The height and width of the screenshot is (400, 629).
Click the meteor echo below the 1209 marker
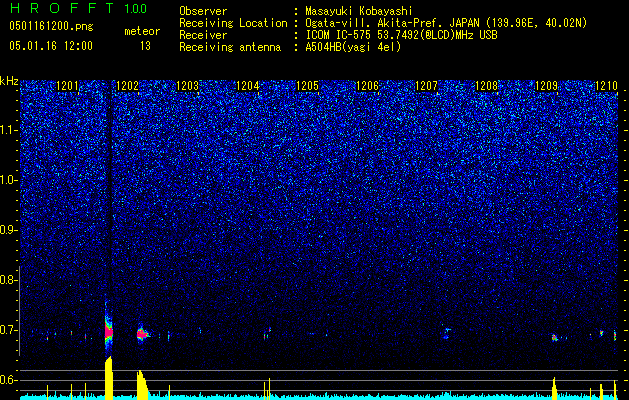coord(554,337)
